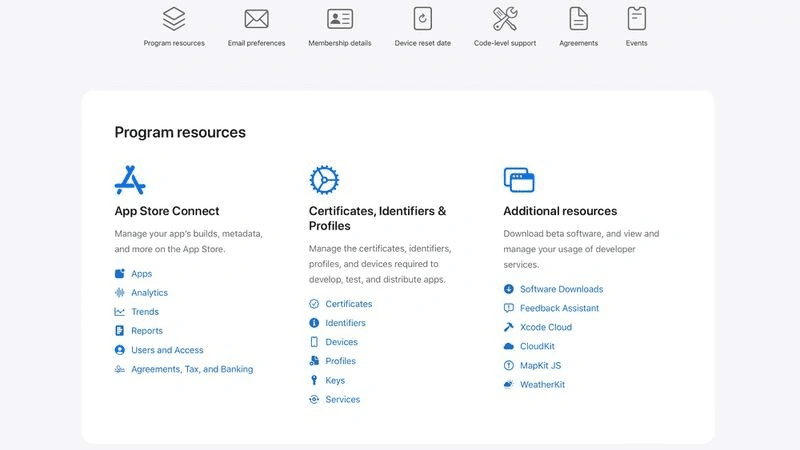
Task: Open the Apps link
Action: tap(141, 274)
